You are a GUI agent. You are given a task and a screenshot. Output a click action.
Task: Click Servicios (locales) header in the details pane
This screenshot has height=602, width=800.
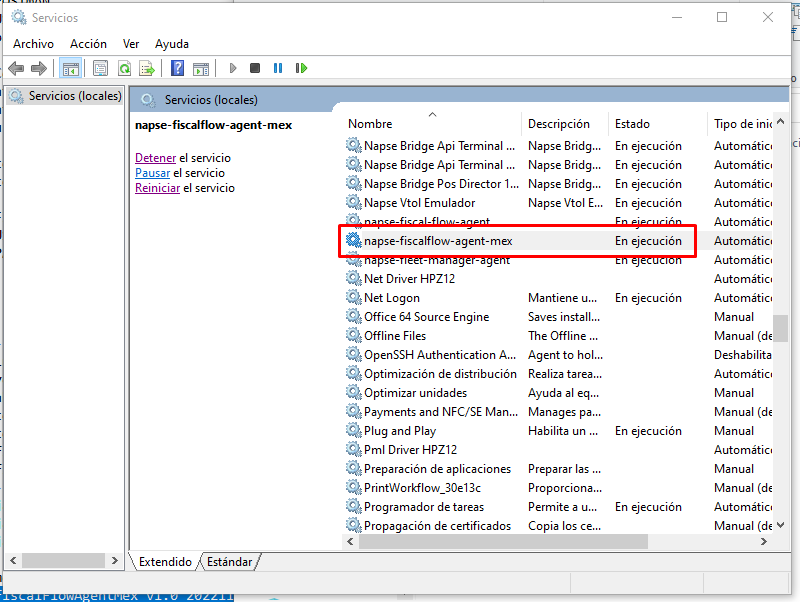(x=211, y=100)
